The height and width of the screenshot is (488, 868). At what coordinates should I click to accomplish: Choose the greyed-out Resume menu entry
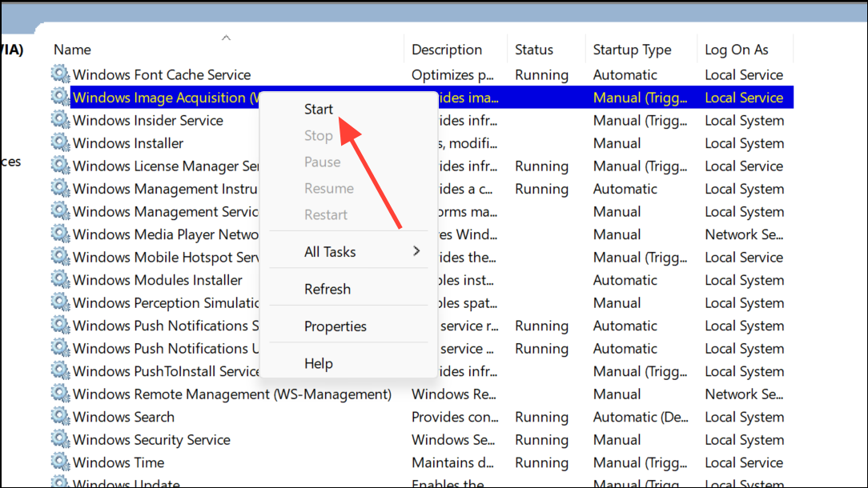[x=329, y=188]
